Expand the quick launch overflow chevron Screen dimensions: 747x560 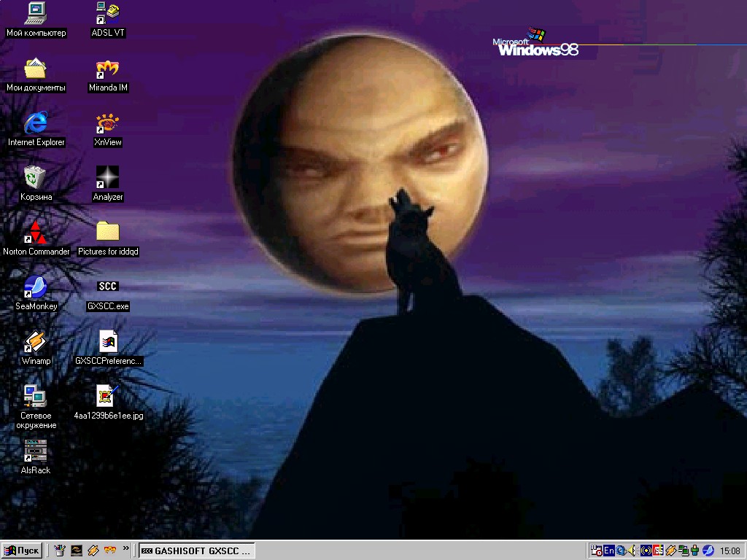tap(125, 548)
